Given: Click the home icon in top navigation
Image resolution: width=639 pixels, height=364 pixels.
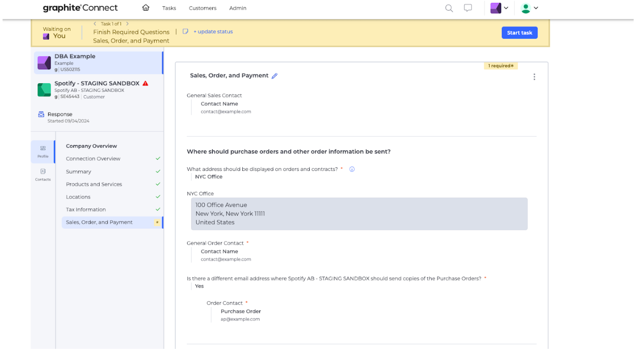Looking at the screenshot, I should 146,8.
